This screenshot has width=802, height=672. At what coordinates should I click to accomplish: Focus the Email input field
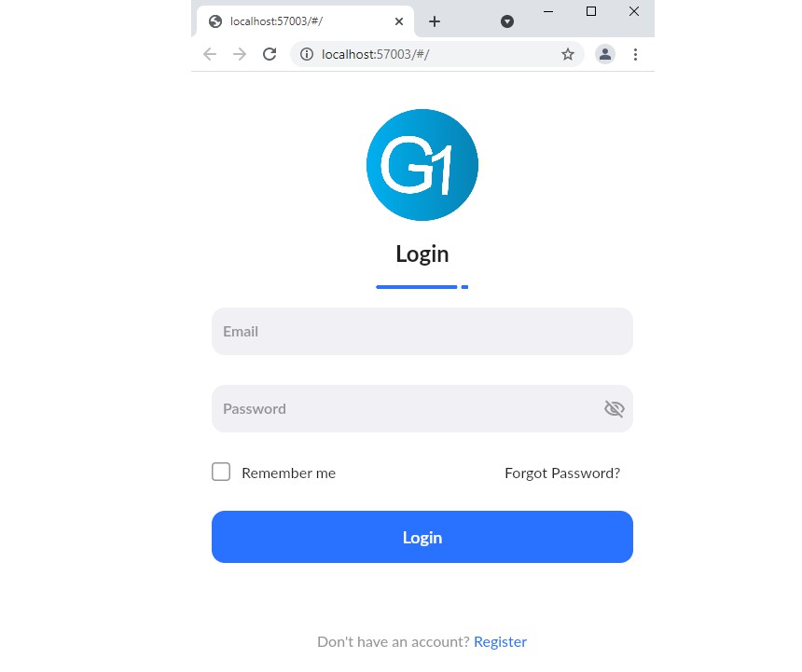(422, 331)
